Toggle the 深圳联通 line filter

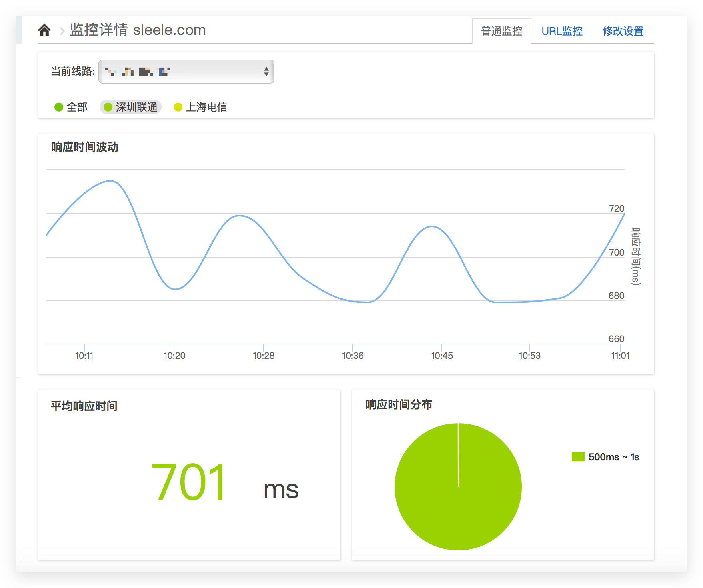click(136, 107)
